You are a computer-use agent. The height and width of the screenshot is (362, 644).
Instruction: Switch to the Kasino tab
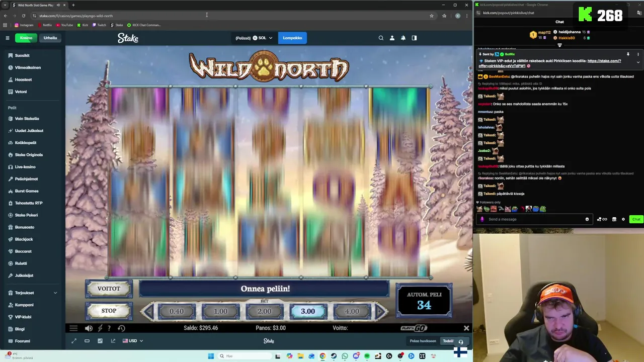(26, 38)
